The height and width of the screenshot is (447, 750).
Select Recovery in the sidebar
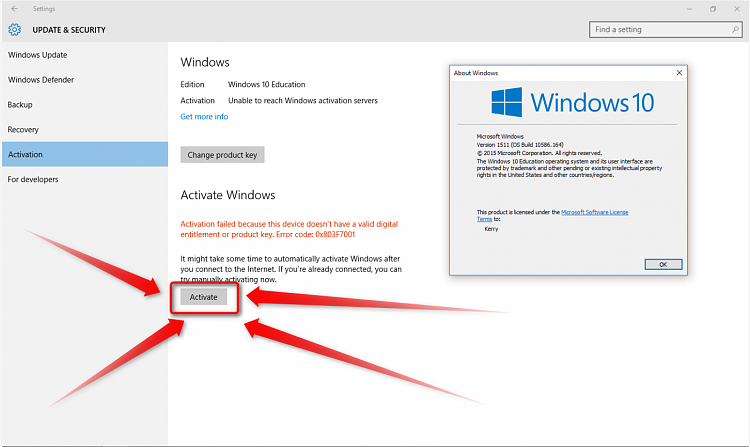point(85,130)
